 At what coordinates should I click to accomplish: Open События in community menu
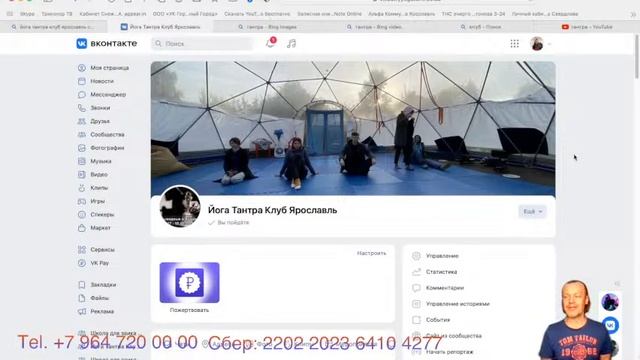(x=438, y=320)
